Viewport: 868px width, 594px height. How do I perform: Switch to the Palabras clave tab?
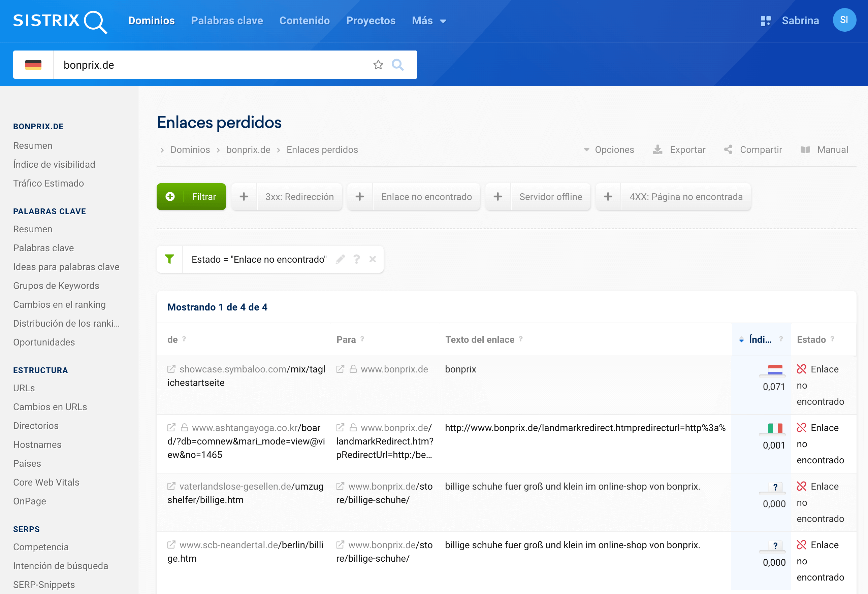227,21
